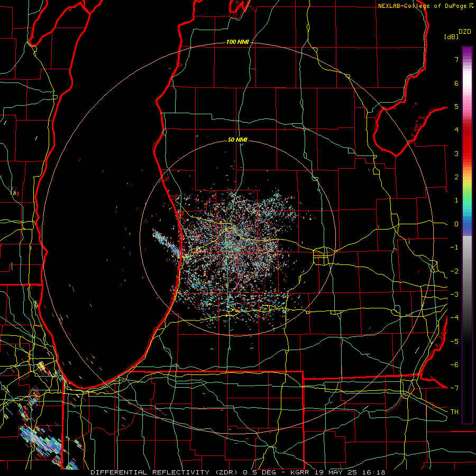Click the -4 value on color scale
476x476 pixels.
coord(454,318)
